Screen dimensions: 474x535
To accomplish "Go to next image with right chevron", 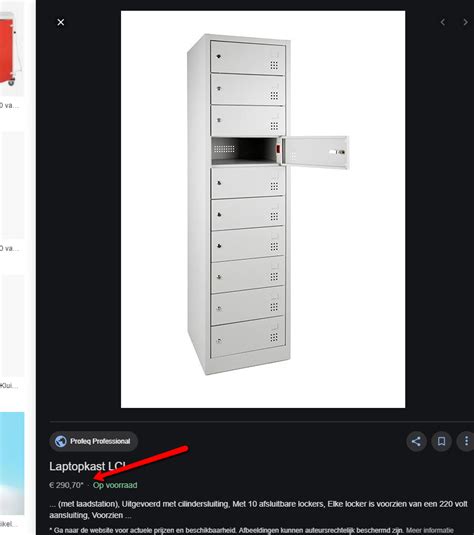I will 465,22.
